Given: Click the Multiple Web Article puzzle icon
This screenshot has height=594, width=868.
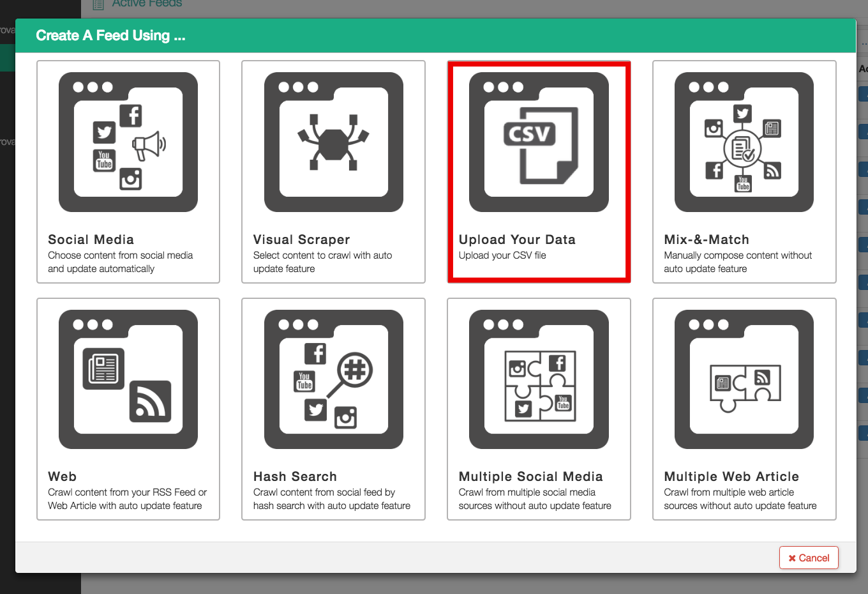Looking at the screenshot, I should (744, 379).
